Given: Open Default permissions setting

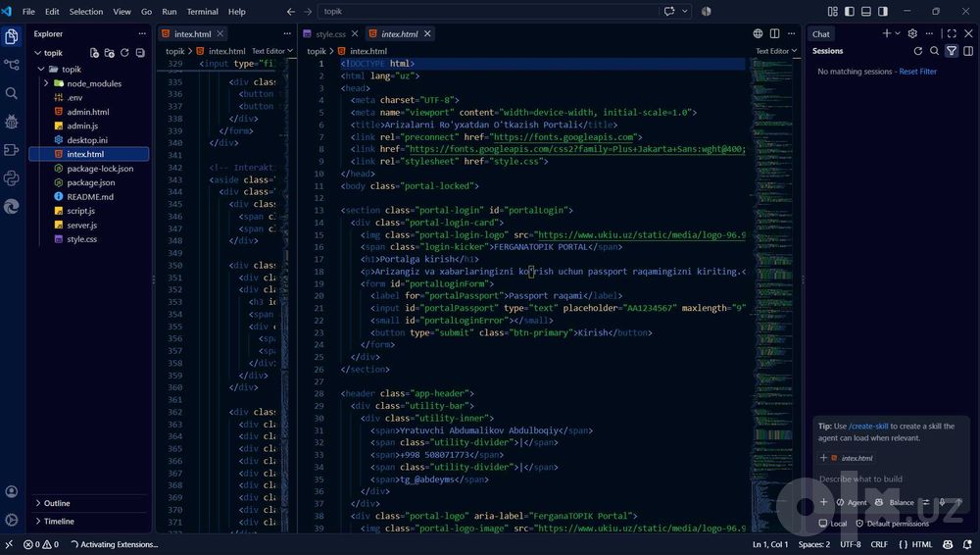Looking at the screenshot, I should [x=893, y=524].
